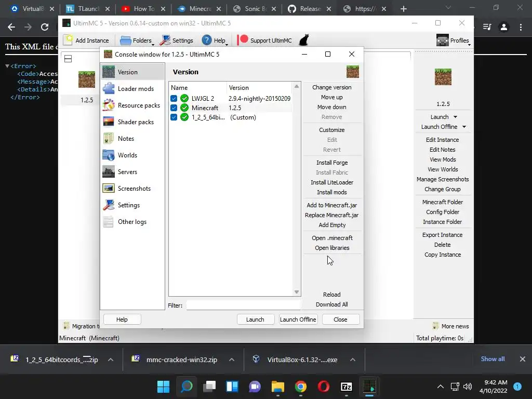Open Notes page in sidebar
Viewport: 532px width, 399px height.
tap(132, 138)
